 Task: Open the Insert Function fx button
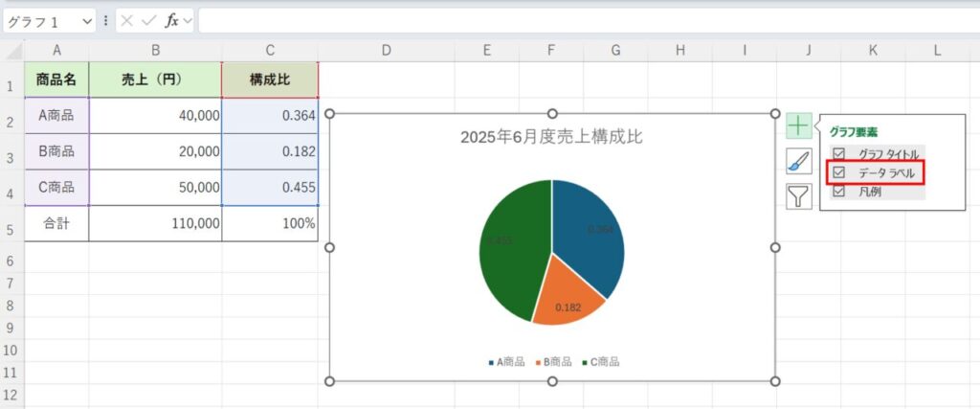pos(171,21)
